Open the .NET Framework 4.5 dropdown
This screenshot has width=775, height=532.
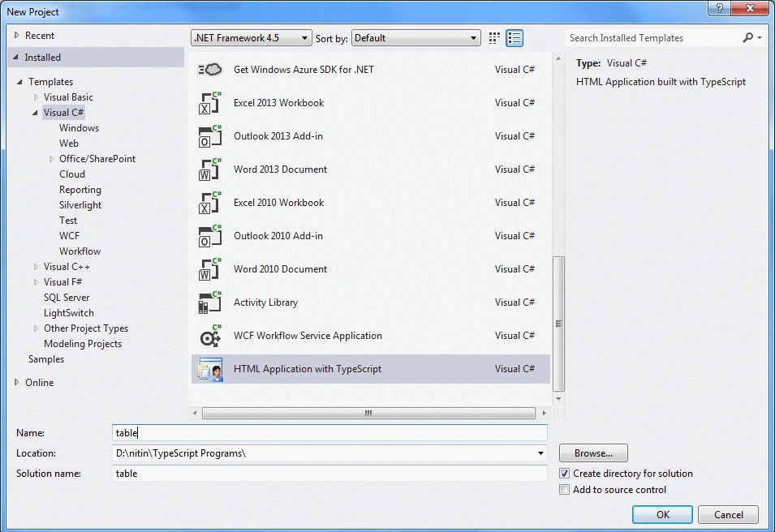tap(252, 38)
